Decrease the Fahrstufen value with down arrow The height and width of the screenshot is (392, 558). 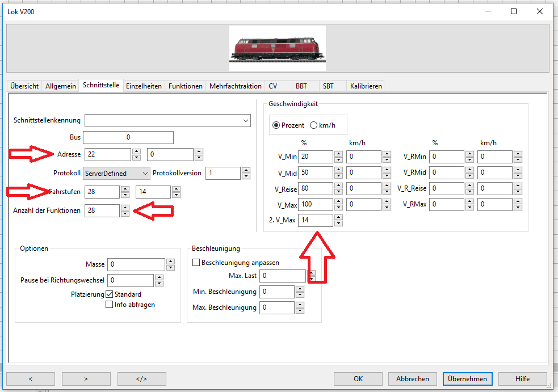coord(125,195)
